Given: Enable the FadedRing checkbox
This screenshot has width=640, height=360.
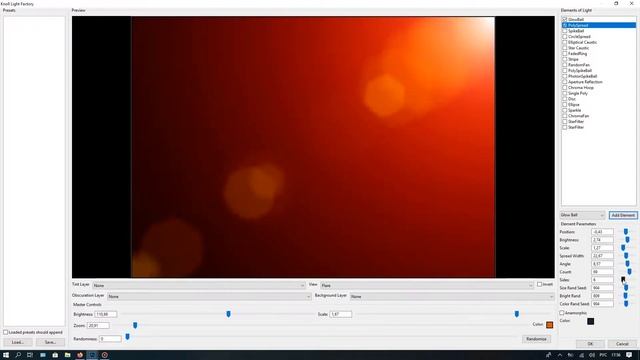Looking at the screenshot, I should pyautogui.click(x=564, y=53).
